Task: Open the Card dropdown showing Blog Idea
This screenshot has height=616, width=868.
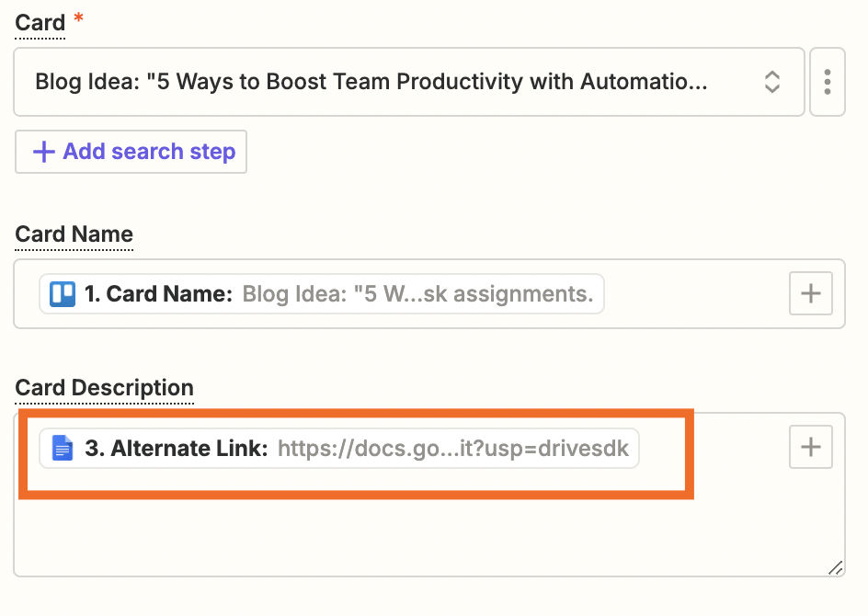Action: coord(386,82)
